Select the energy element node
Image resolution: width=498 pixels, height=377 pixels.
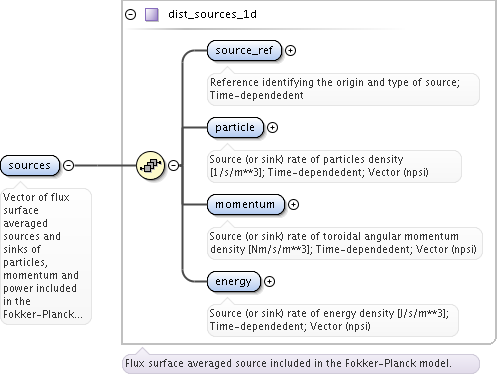point(233,281)
